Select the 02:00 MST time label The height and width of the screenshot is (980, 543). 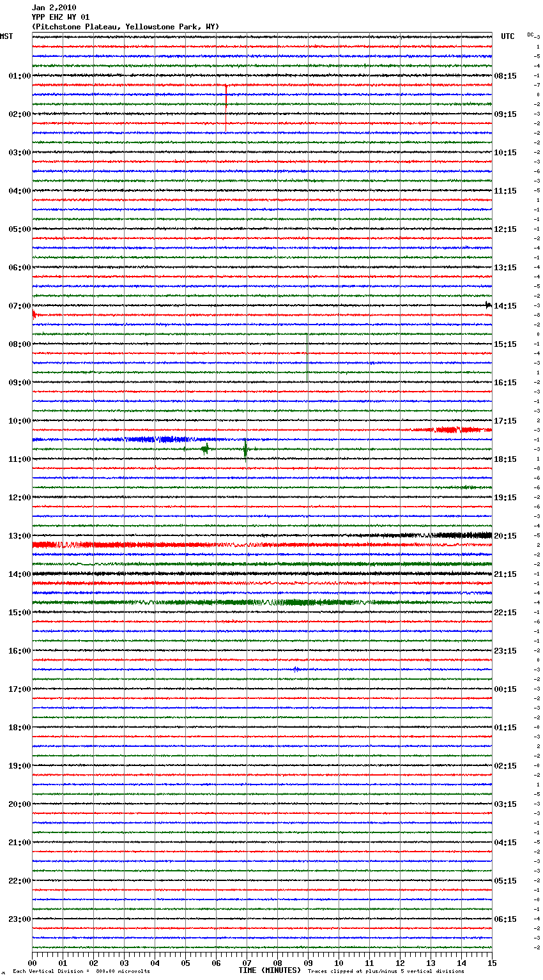(20, 114)
